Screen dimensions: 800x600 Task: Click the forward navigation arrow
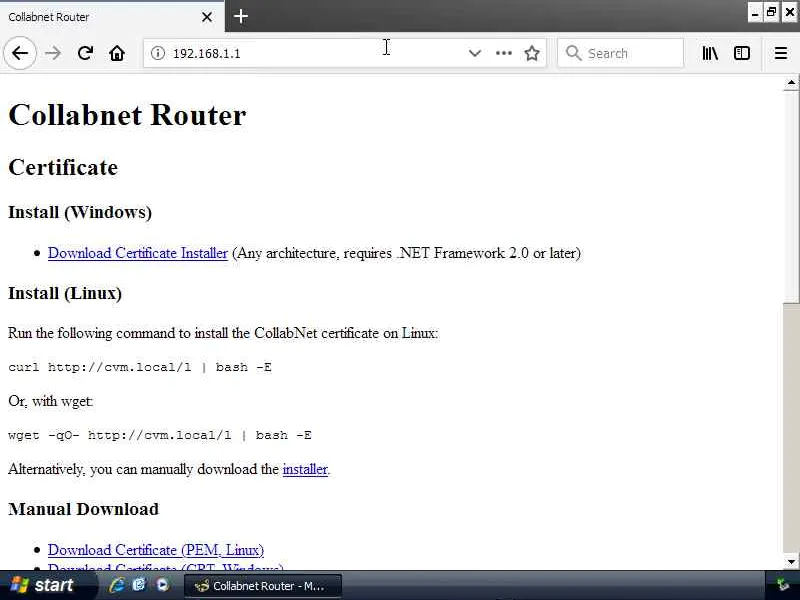point(53,53)
